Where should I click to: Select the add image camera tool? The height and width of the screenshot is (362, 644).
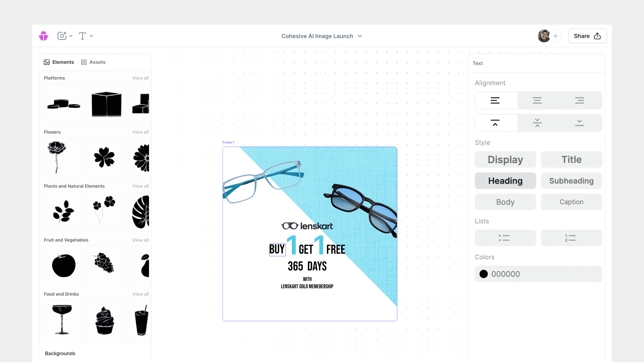62,36
